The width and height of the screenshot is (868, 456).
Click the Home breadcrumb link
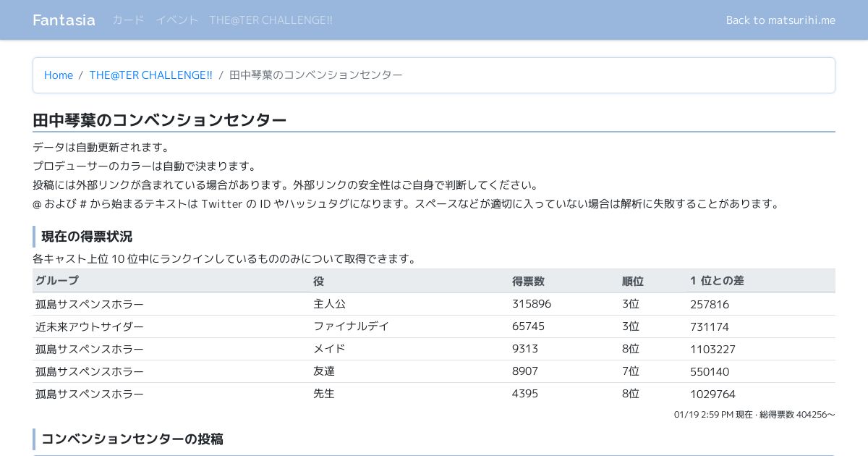click(59, 75)
